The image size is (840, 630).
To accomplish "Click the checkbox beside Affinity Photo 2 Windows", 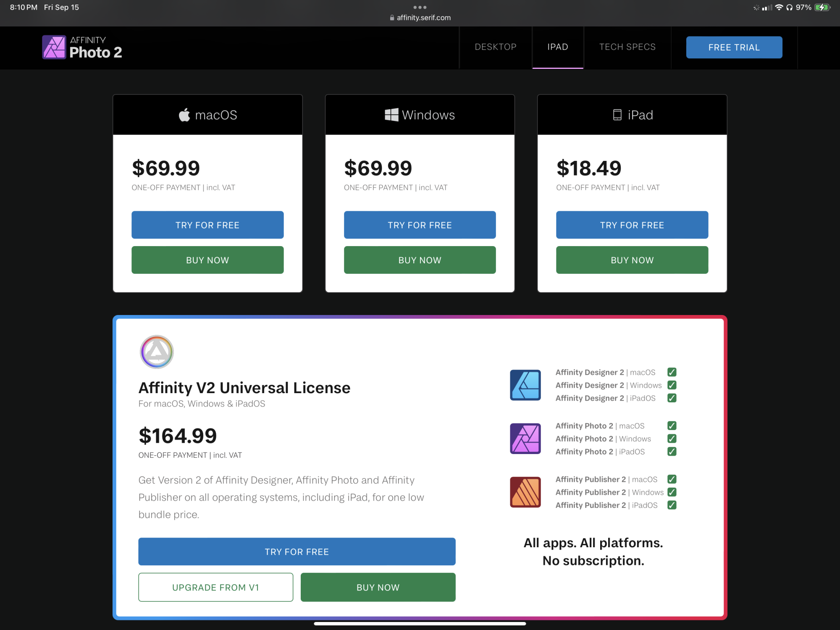I will pyautogui.click(x=672, y=438).
